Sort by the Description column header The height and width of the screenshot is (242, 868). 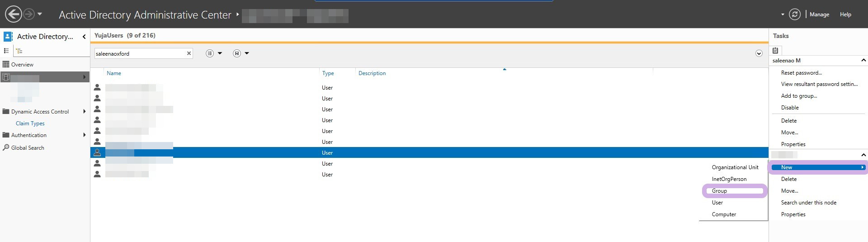[x=372, y=73]
